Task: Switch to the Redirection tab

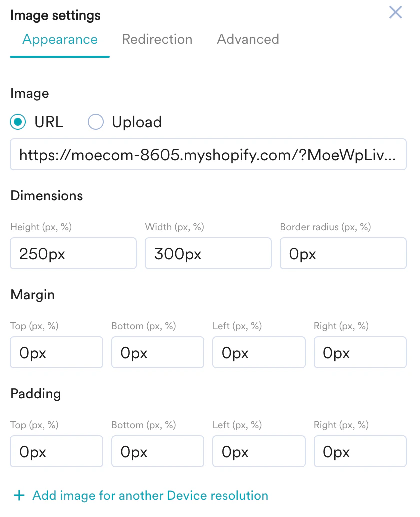Action: click(x=157, y=39)
